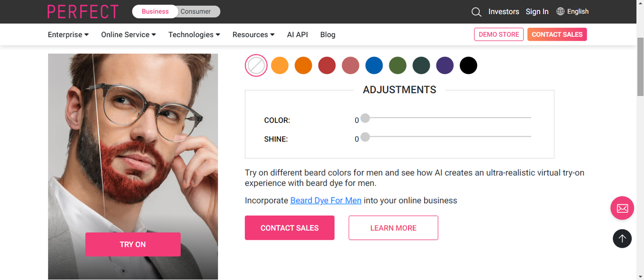Click the PERFECT logo
The image size is (644, 280).
coord(83,12)
